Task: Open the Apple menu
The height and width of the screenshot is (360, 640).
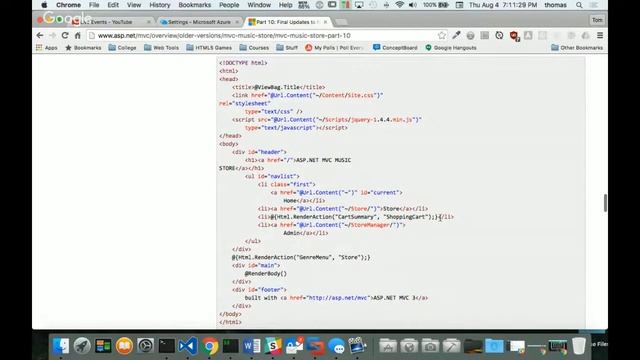Action: pyautogui.click(x=44, y=5)
